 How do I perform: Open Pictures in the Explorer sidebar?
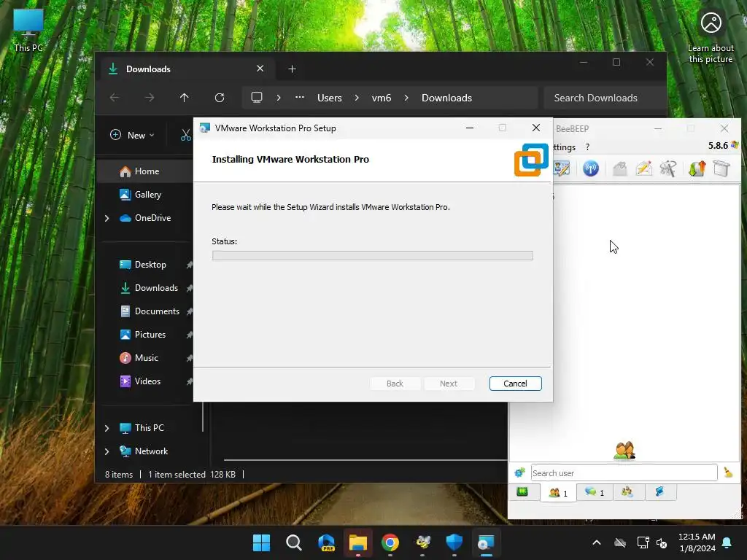[x=150, y=334]
